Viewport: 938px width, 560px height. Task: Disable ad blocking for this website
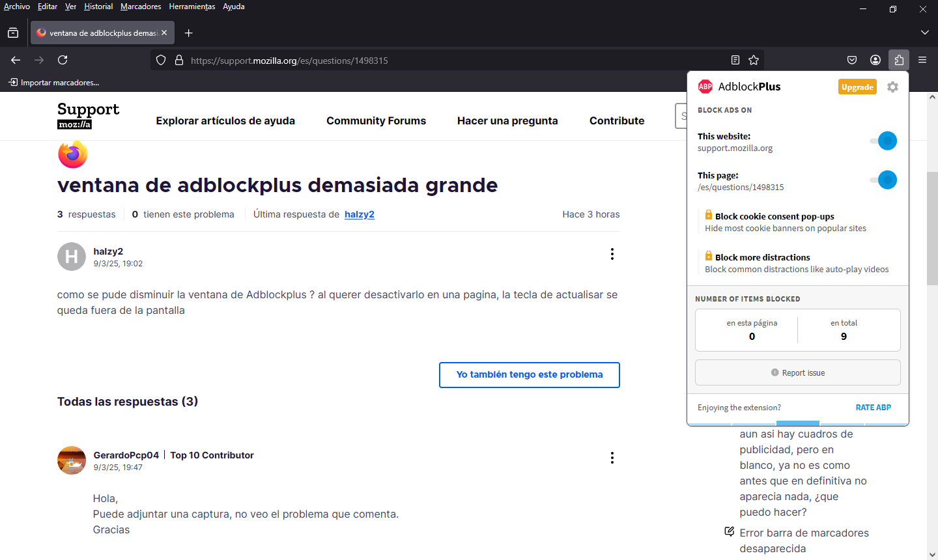click(x=885, y=141)
